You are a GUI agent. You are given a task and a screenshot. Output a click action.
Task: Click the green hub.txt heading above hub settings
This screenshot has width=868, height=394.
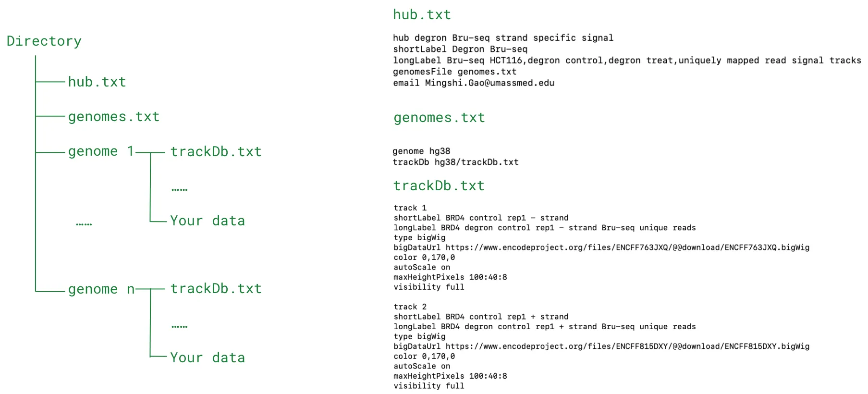pos(422,15)
